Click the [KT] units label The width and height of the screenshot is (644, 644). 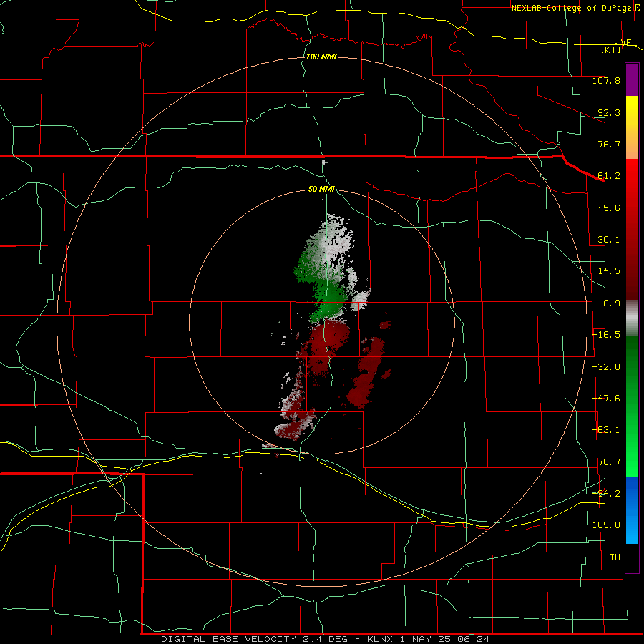click(611, 49)
